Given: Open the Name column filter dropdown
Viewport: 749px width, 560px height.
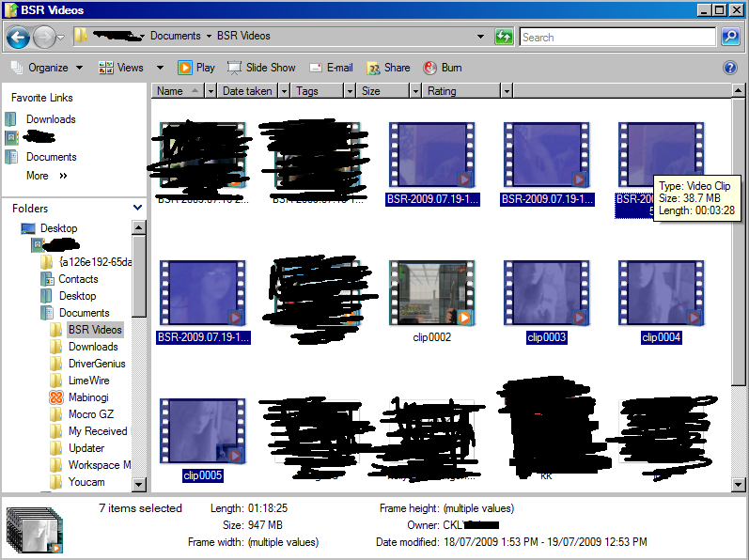Looking at the screenshot, I should click(x=211, y=91).
